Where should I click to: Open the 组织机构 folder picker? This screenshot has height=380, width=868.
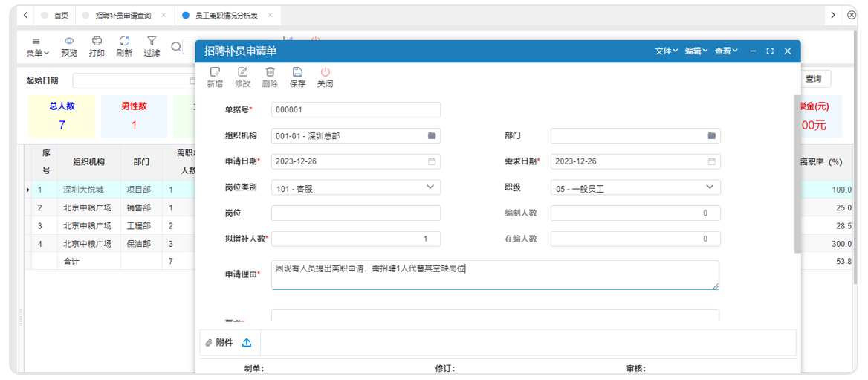(432, 136)
